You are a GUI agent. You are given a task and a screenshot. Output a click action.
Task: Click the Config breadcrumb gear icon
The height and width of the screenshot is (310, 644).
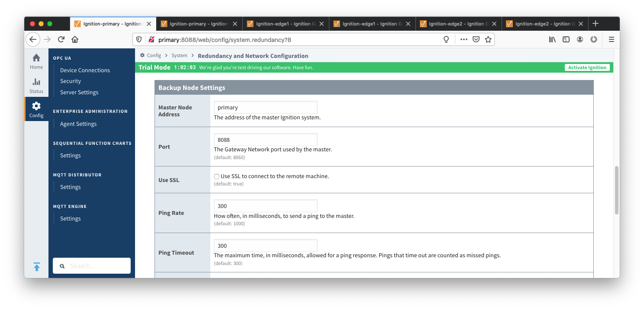click(x=142, y=56)
